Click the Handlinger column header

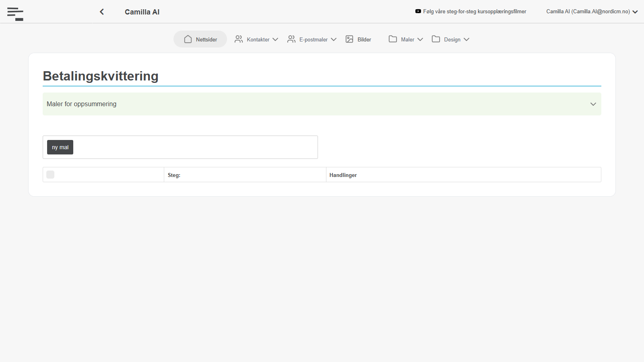[343, 175]
